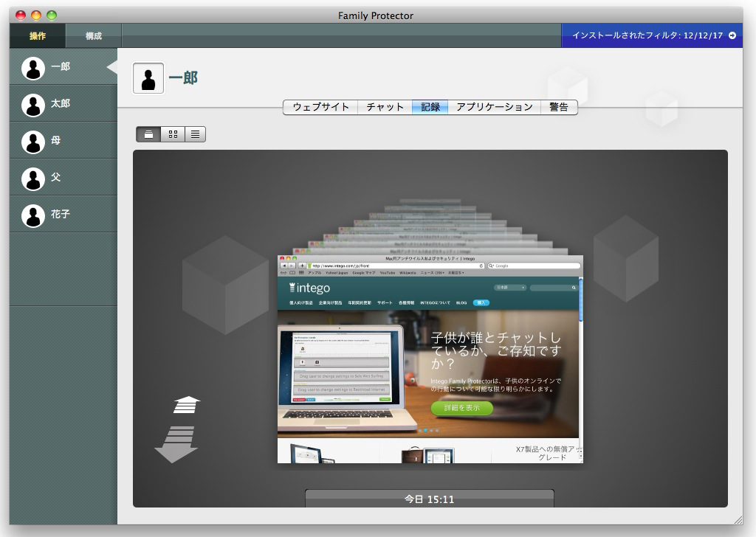Screen dimensions: 756x537
Task: Switch to the 構成 tab
Action: (94, 35)
